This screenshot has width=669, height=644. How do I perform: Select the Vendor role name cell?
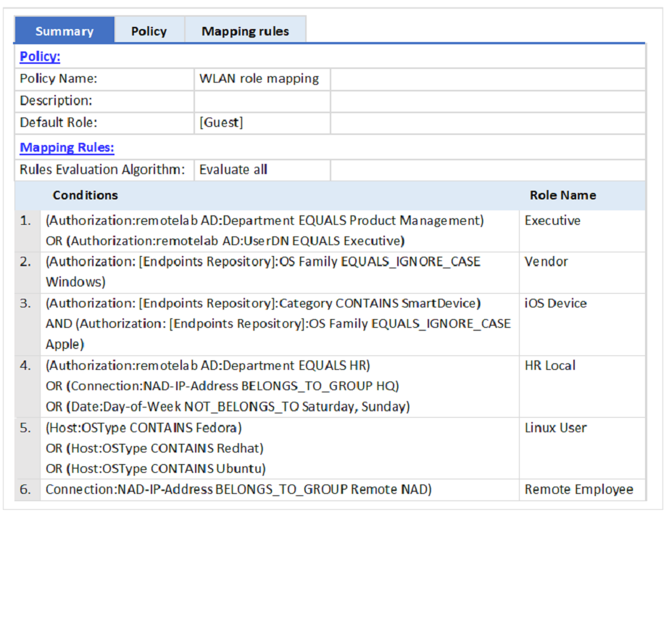point(546,262)
